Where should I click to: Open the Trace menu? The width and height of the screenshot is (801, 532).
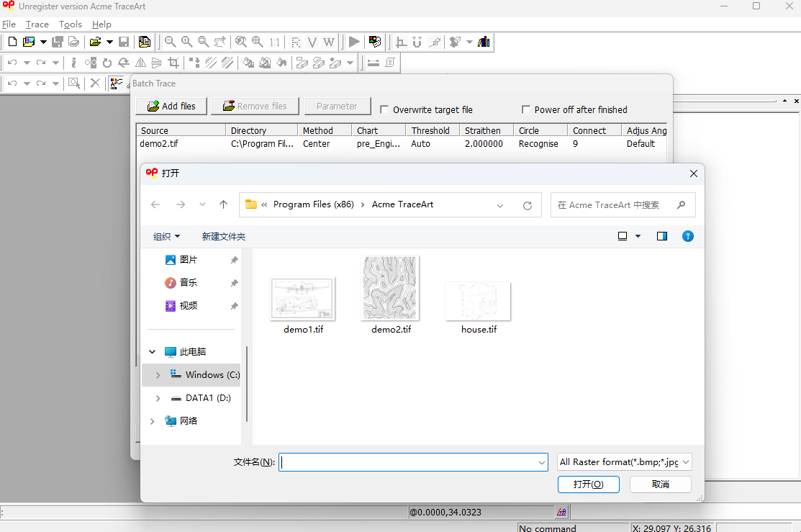[x=37, y=24]
